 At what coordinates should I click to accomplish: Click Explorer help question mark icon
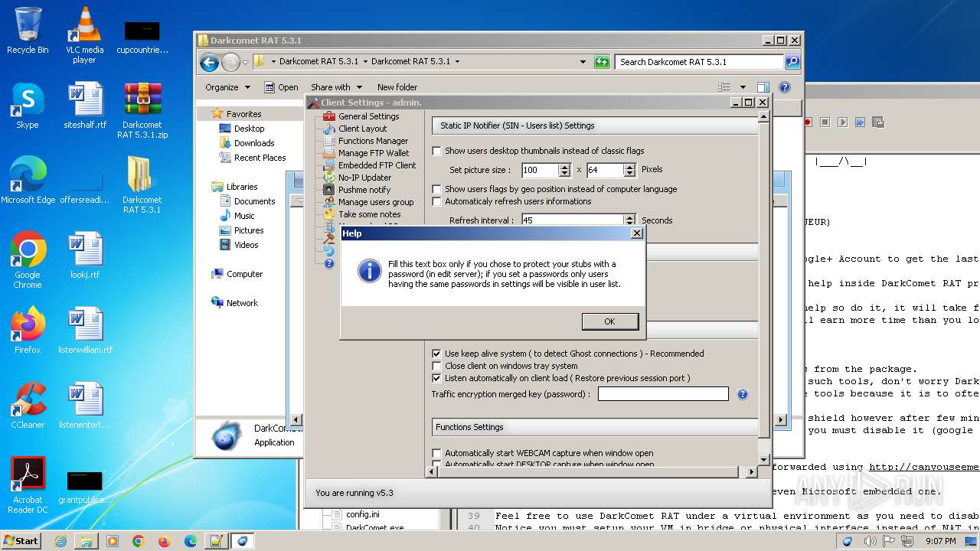click(x=785, y=87)
